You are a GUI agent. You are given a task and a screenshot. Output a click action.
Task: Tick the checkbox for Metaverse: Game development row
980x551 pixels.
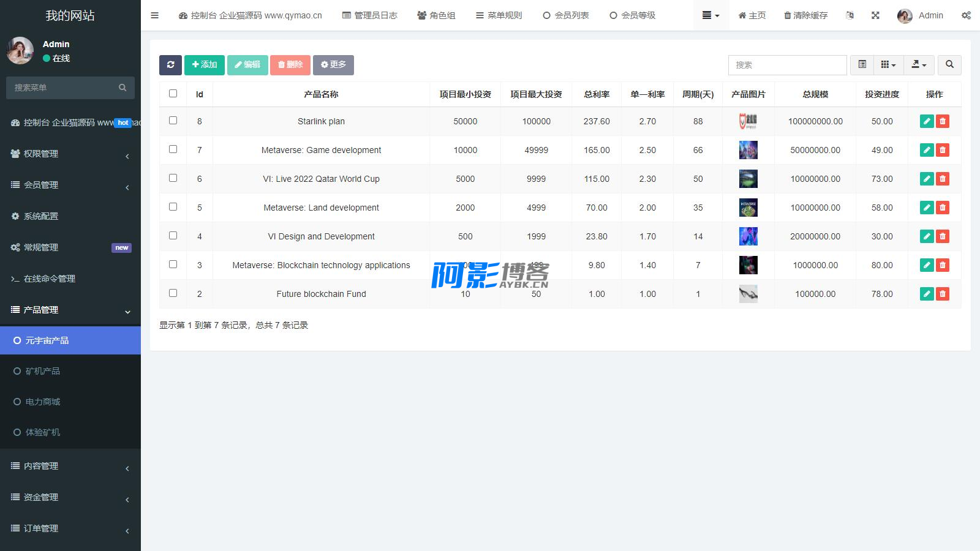[x=173, y=149]
